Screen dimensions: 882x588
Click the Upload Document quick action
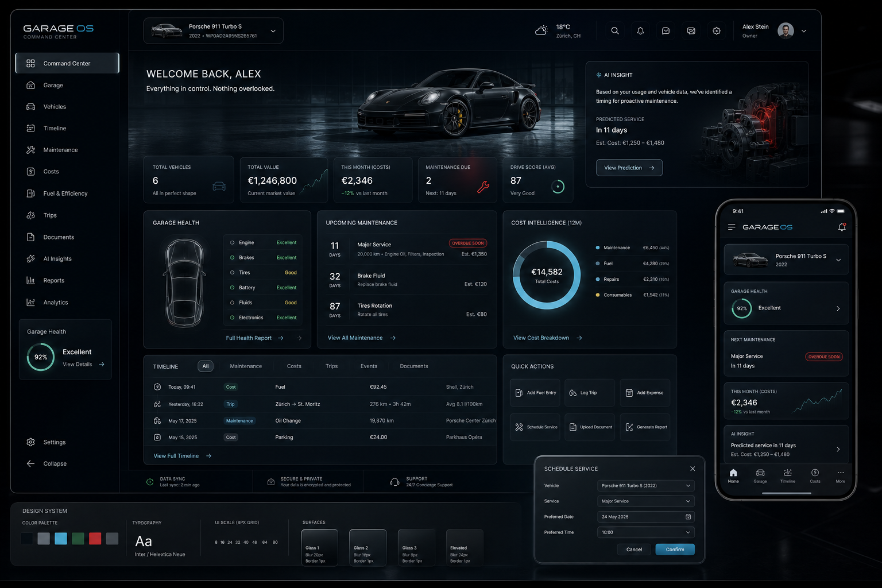tap(590, 427)
